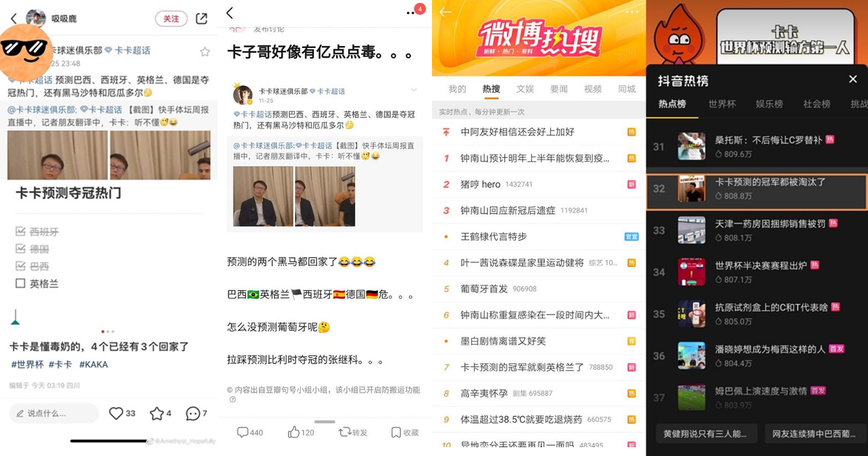Switch to the 社会榜 tab
Screen dimensions: 868x456
click(817, 104)
